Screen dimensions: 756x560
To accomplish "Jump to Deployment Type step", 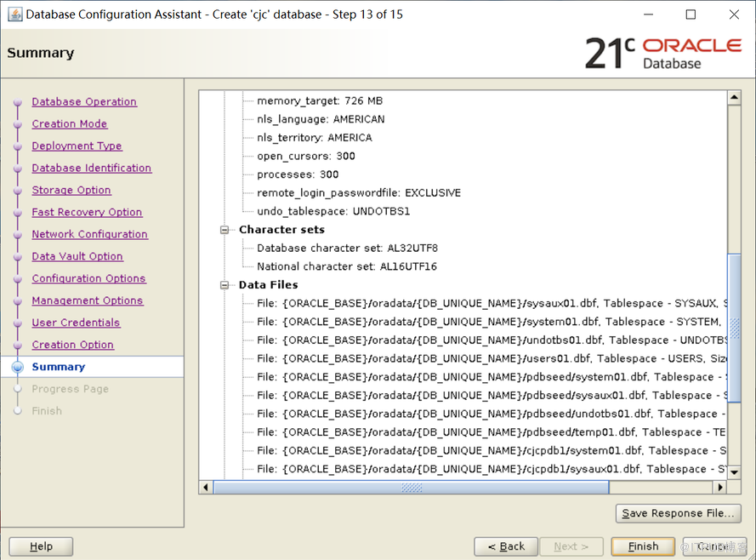I will pos(77,146).
